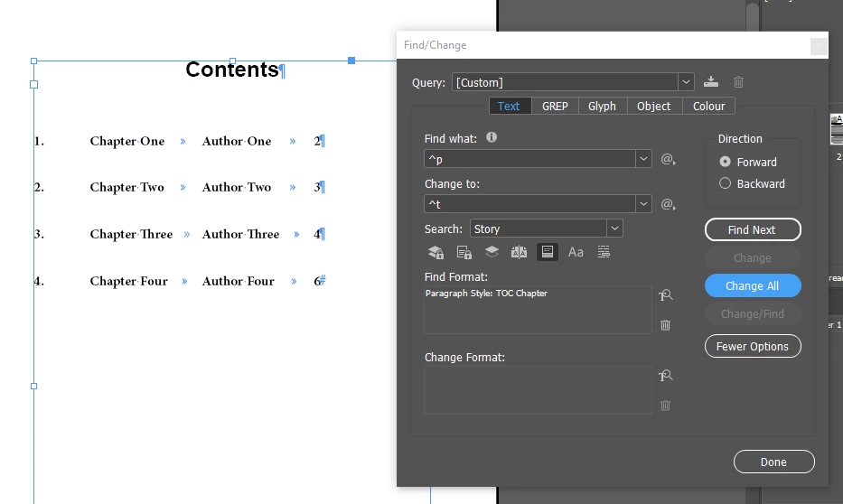Switch to the Colour tab
Viewport: 843px width, 504px height.
[708, 107]
